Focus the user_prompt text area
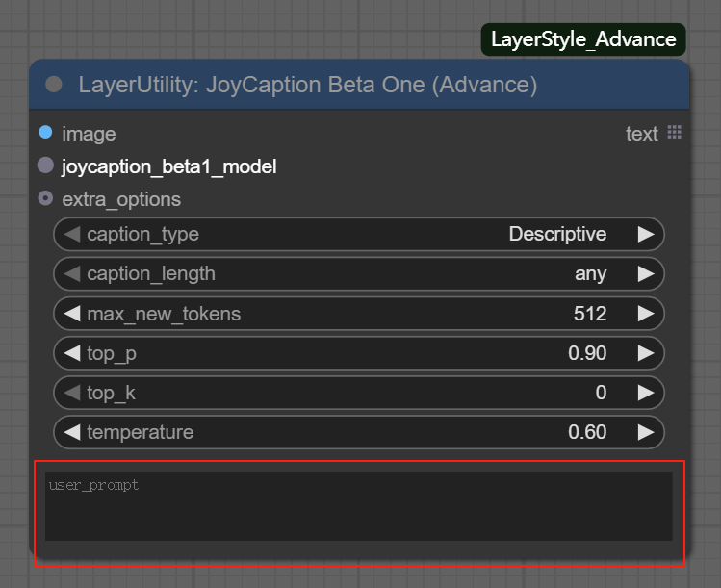This screenshot has height=588, width=721. tap(359, 505)
